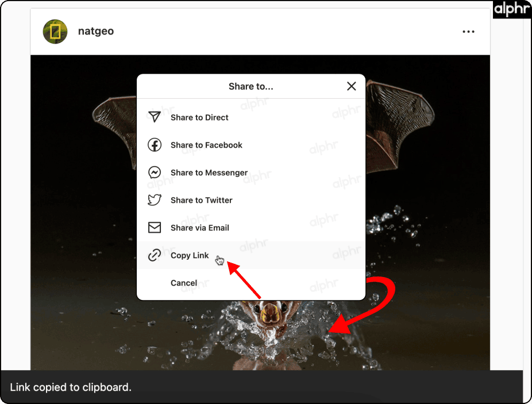The width and height of the screenshot is (532, 404).
Task: Click the Link copied to clipboard toast
Action: (x=71, y=387)
